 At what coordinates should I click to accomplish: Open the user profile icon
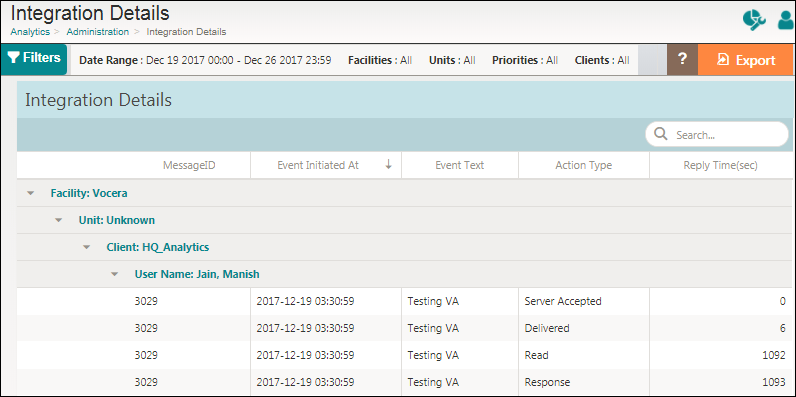(786, 20)
